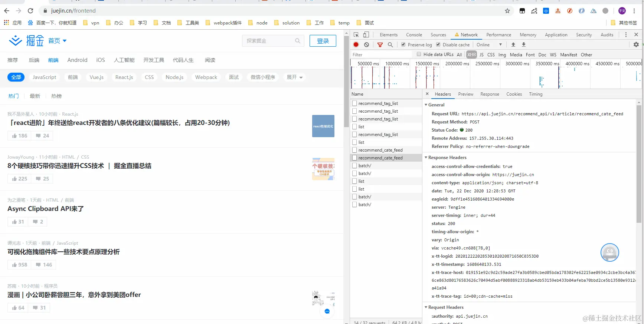Select the JavaScript tag
Viewport: 644px width, 324px height.
(x=44, y=77)
